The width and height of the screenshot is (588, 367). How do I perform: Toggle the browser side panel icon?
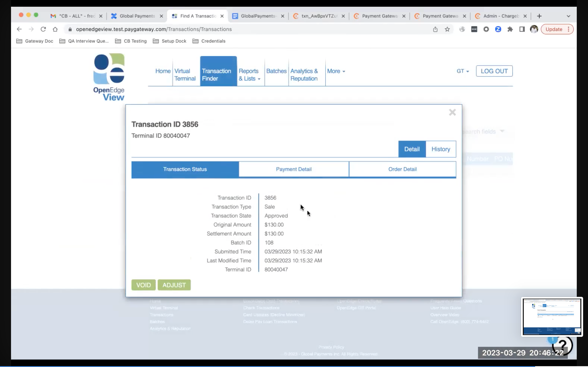coord(522,29)
